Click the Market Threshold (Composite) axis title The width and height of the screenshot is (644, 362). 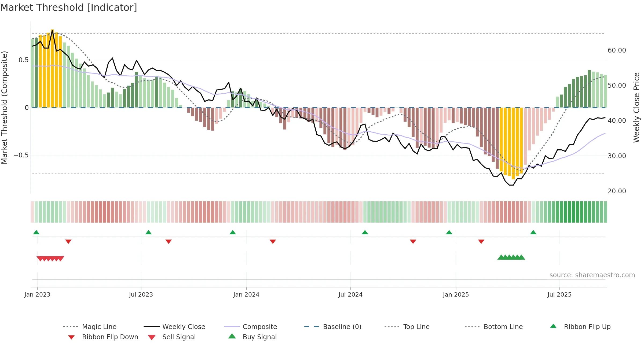pyautogui.click(x=4, y=108)
